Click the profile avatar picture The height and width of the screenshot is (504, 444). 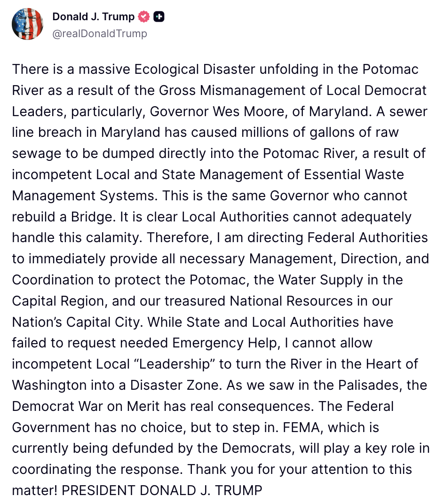coord(28,24)
